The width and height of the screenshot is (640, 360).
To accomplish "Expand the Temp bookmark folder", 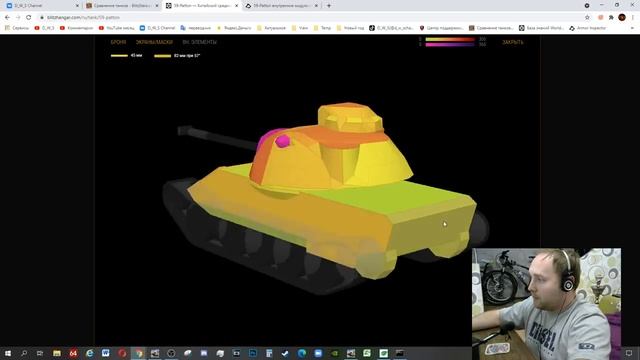I will (x=322, y=28).
